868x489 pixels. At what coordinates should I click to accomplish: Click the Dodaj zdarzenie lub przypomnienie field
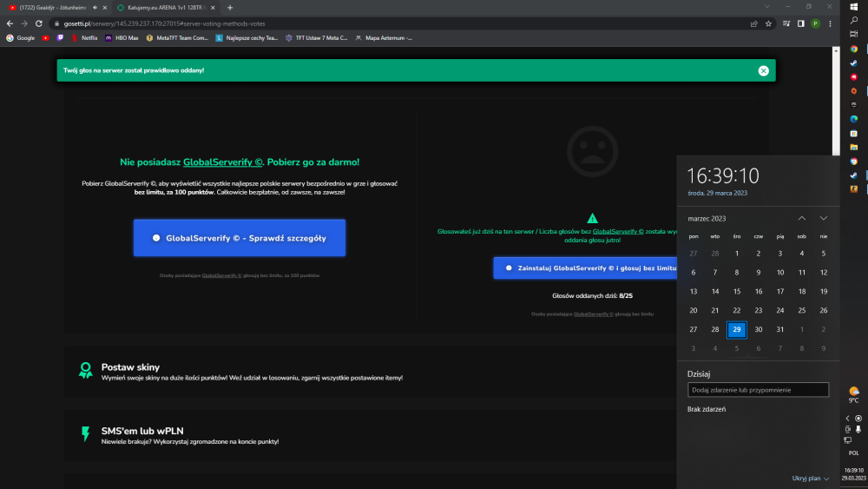click(x=758, y=390)
